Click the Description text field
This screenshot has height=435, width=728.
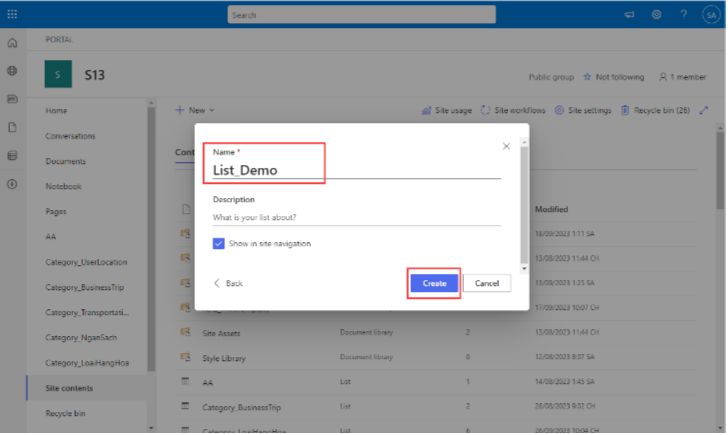[x=355, y=217]
